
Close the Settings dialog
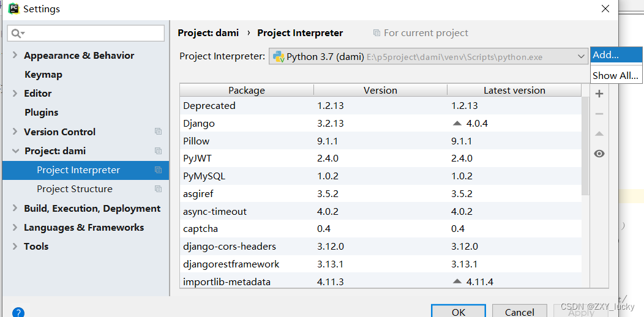(605, 9)
